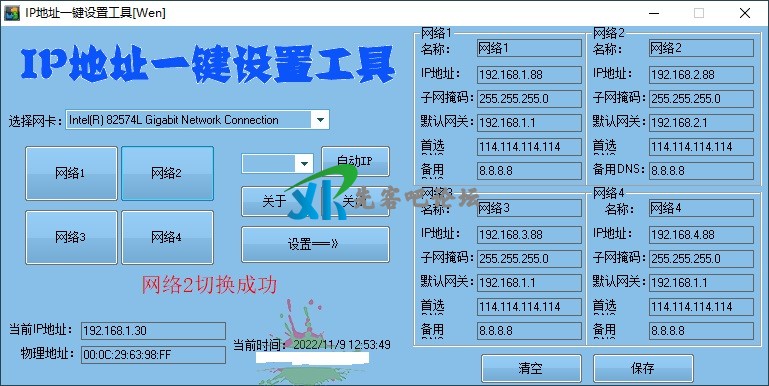Save configuration with 保存 button
The width and height of the screenshot is (769, 386).
click(x=643, y=368)
